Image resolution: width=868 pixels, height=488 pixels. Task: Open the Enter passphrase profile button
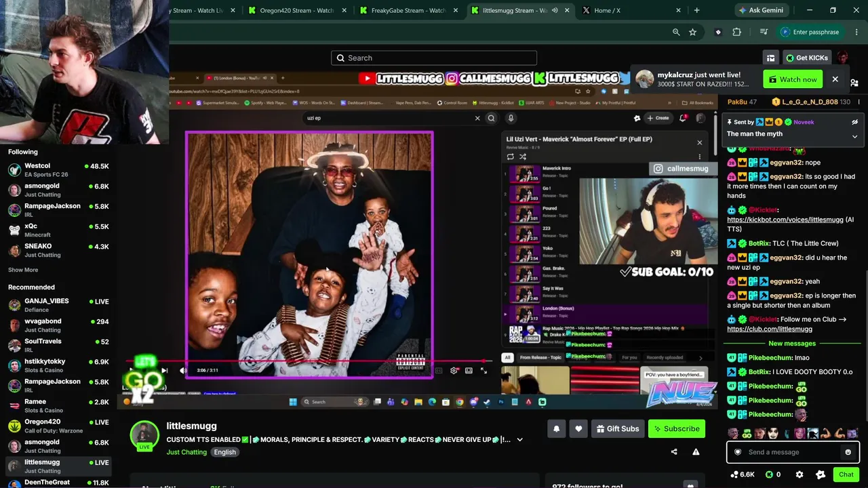coord(810,32)
